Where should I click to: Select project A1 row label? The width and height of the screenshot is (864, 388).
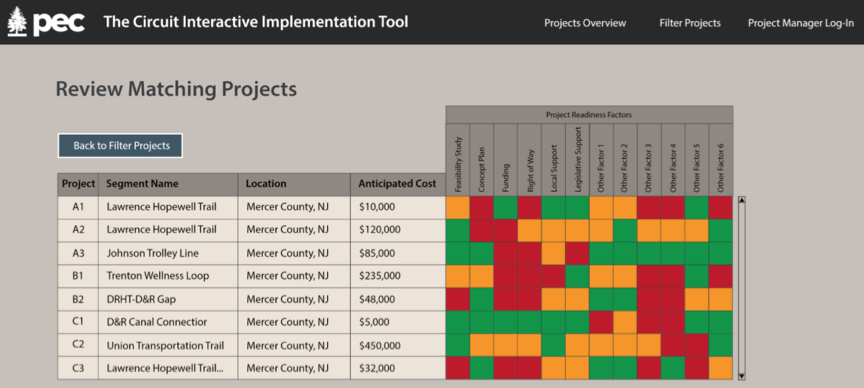click(x=78, y=208)
